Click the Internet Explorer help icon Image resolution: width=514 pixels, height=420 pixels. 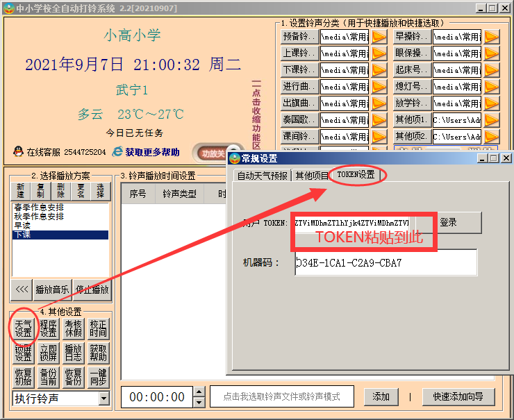tap(117, 151)
